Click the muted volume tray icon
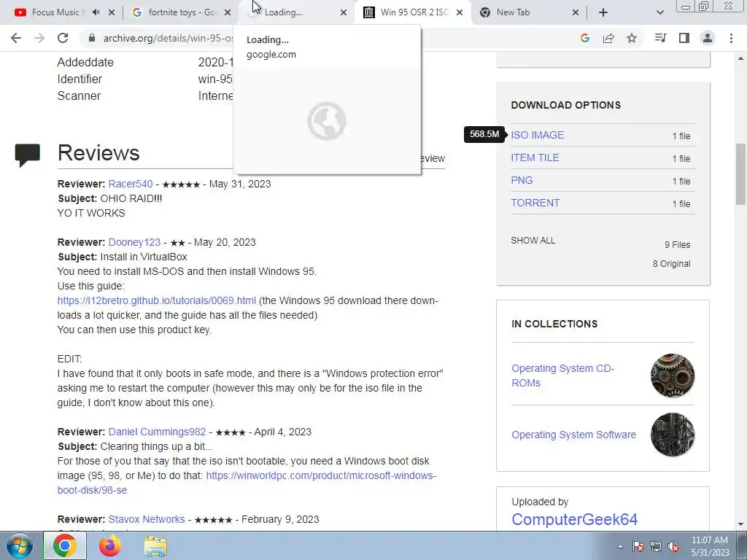 coord(673,547)
